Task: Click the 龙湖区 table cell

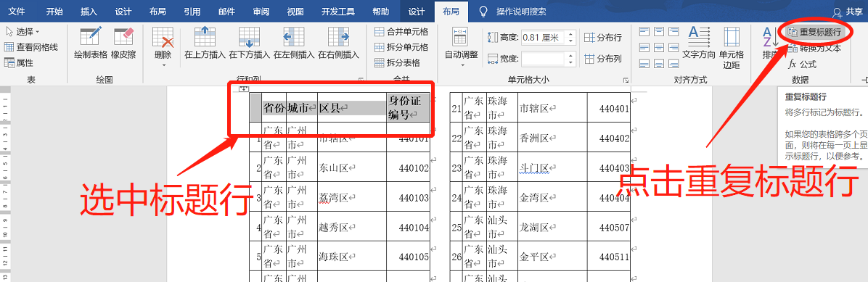Action: (552, 227)
